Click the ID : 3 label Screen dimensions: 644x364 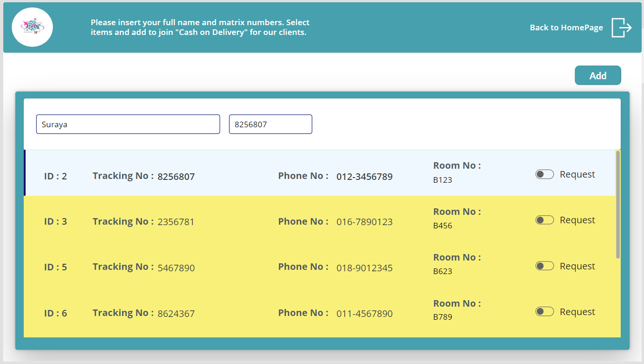pos(55,221)
